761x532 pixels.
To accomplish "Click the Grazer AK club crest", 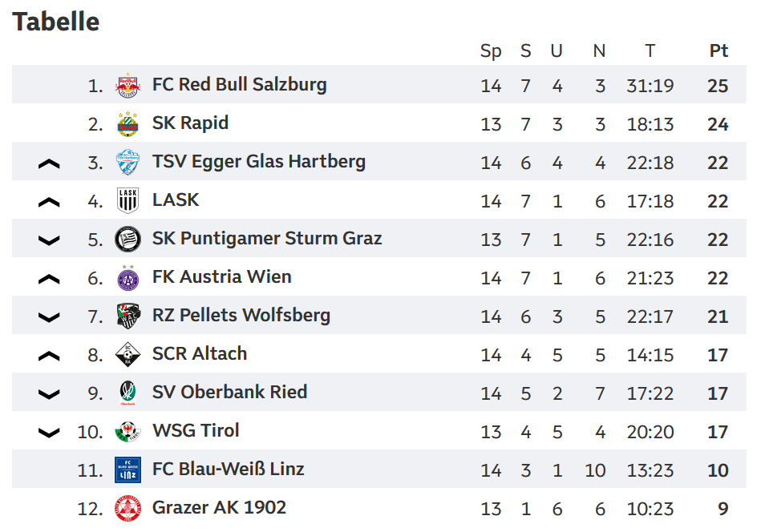I will 128,508.
